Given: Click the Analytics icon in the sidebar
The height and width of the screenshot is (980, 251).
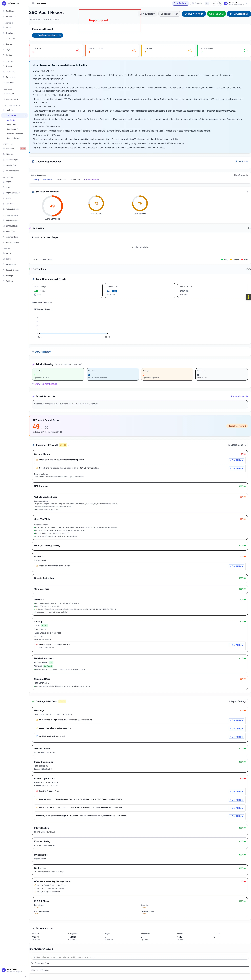Looking at the screenshot, I should click(3, 110).
